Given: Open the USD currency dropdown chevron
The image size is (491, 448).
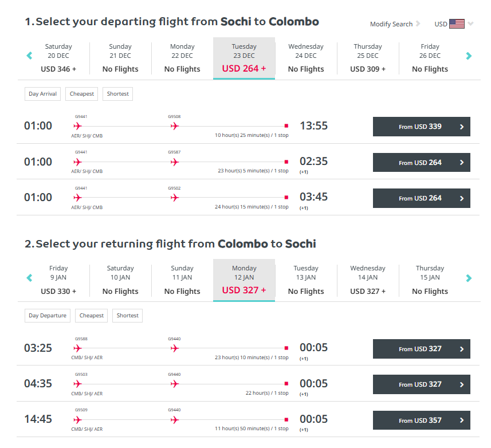Looking at the screenshot, I should pyautogui.click(x=470, y=23).
